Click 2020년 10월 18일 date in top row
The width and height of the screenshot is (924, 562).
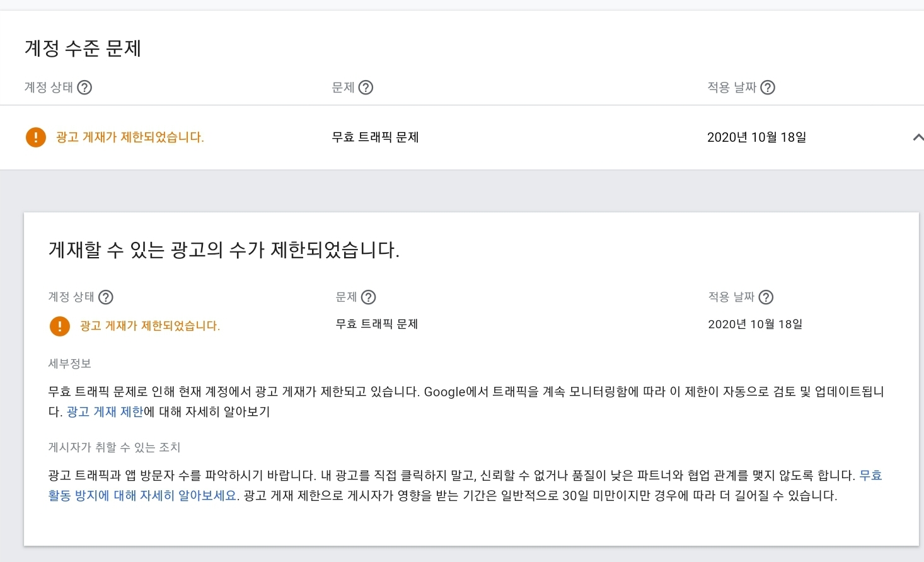pos(756,137)
